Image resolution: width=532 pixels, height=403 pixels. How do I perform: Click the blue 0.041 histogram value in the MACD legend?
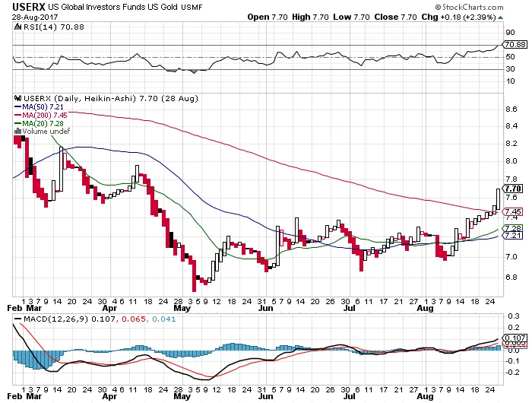point(164,319)
